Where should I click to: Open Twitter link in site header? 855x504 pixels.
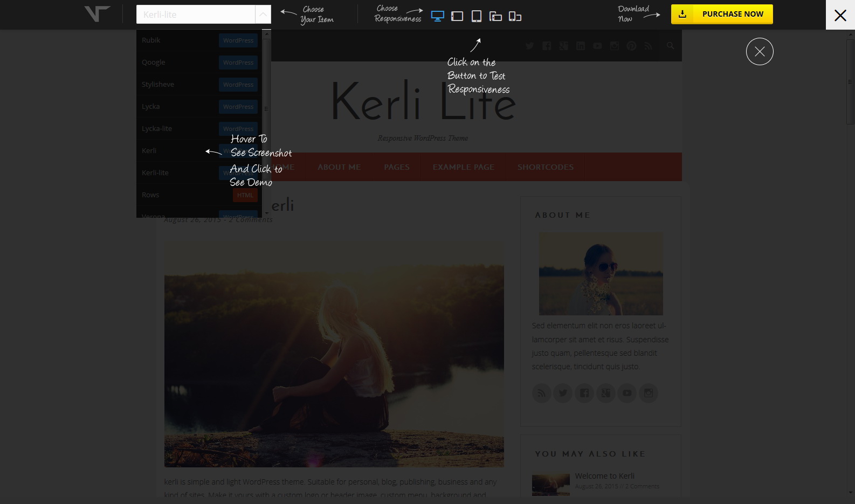tap(529, 46)
